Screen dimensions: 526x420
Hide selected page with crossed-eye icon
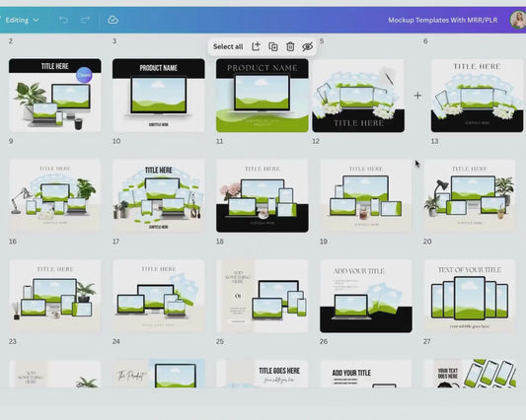click(x=307, y=46)
